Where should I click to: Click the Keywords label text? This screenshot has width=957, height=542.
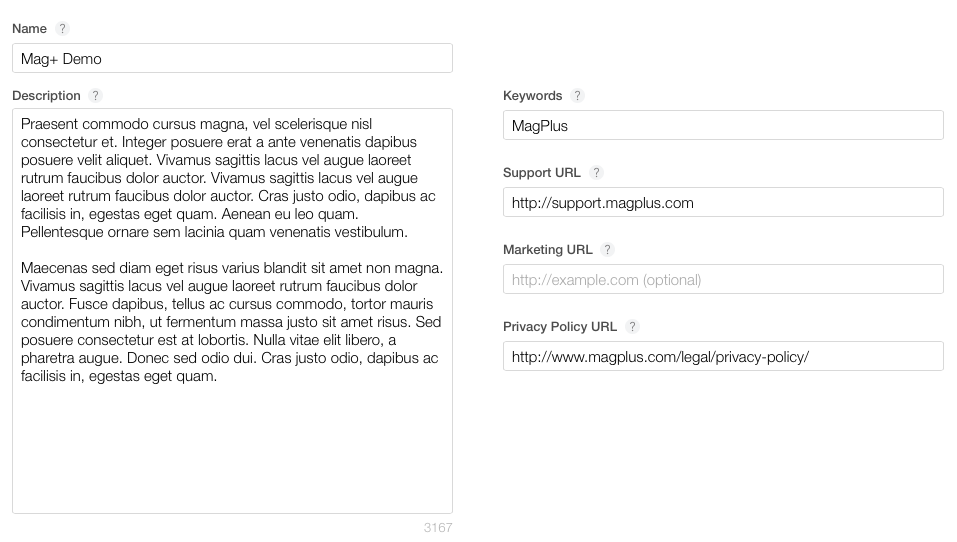tap(532, 96)
